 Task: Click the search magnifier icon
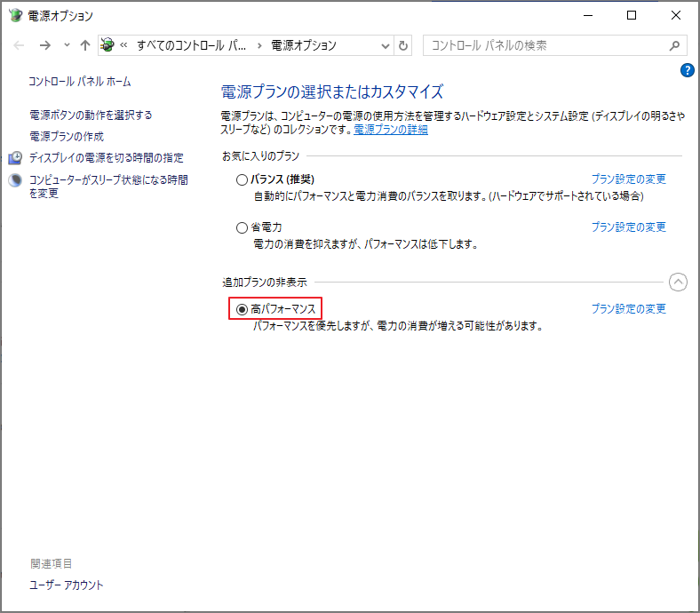coord(674,45)
